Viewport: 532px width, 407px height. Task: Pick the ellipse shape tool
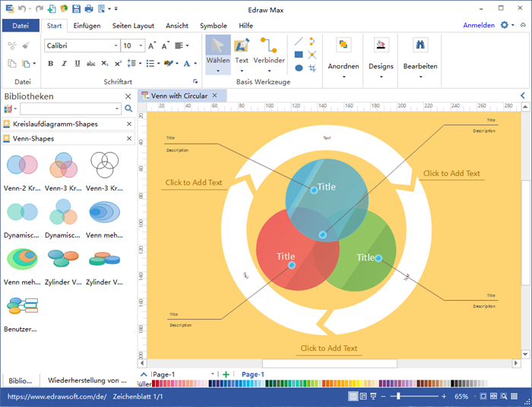click(299, 68)
